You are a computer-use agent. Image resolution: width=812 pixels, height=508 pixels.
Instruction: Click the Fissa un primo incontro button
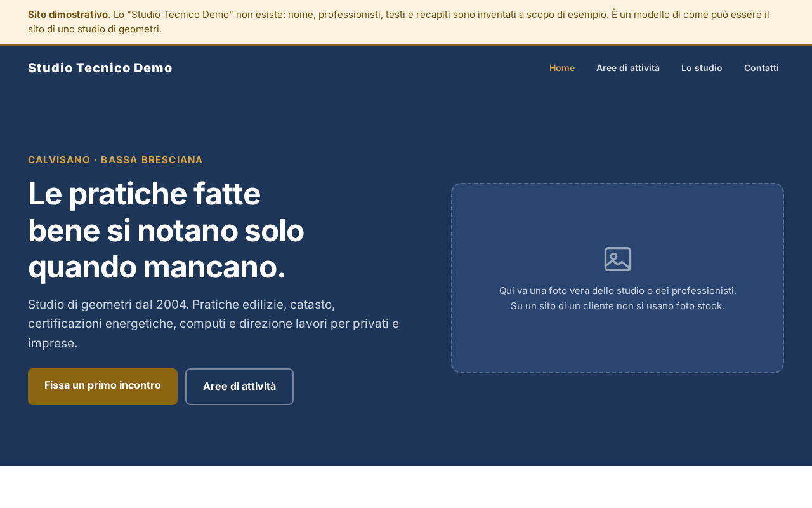(103, 386)
